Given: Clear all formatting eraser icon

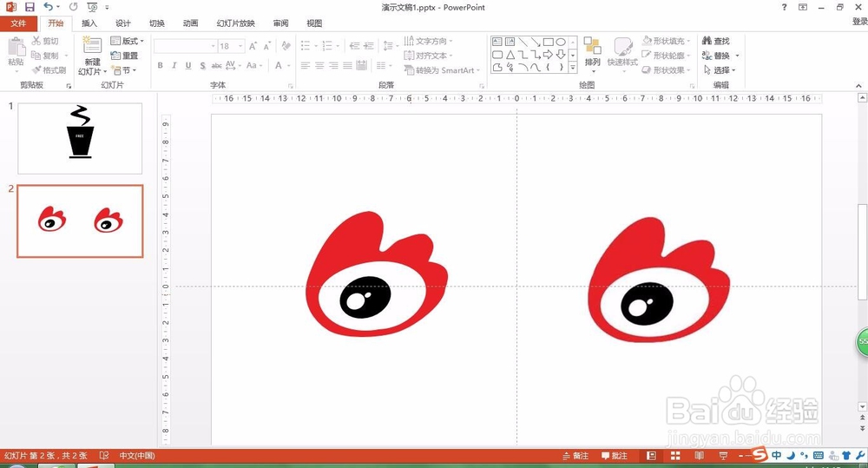Looking at the screenshot, I should coord(286,46).
